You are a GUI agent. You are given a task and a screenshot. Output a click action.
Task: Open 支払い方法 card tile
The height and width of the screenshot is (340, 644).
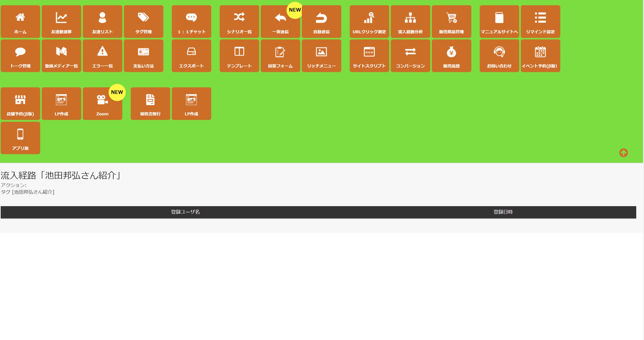(x=143, y=56)
